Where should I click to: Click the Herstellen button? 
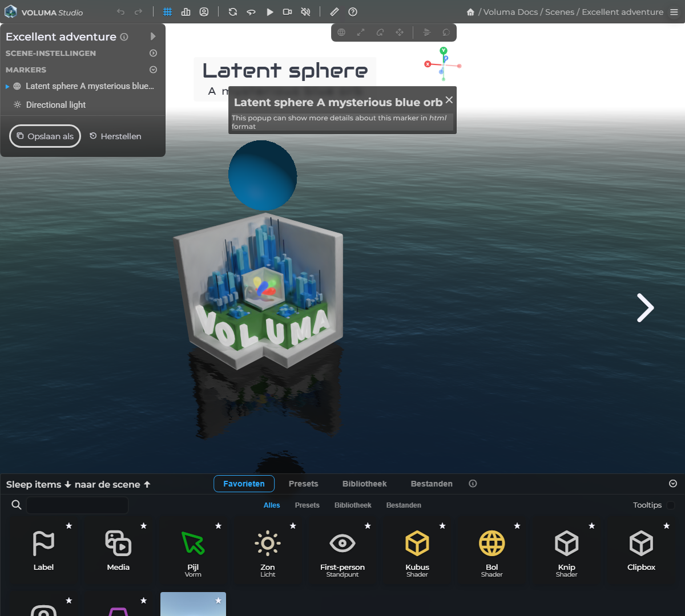click(x=115, y=136)
